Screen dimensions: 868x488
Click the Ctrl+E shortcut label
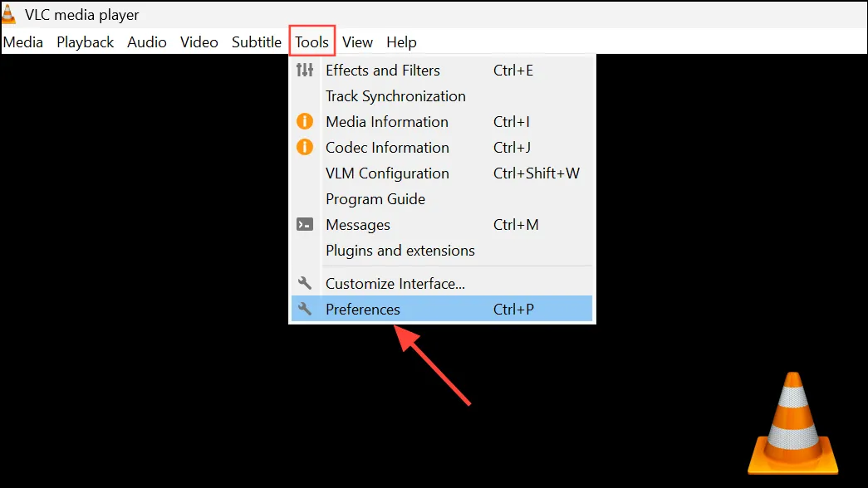point(513,71)
